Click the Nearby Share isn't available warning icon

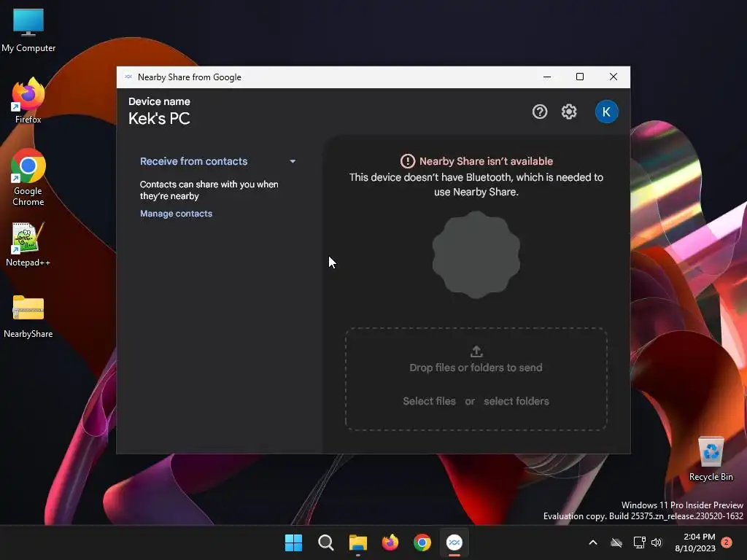[x=407, y=161]
